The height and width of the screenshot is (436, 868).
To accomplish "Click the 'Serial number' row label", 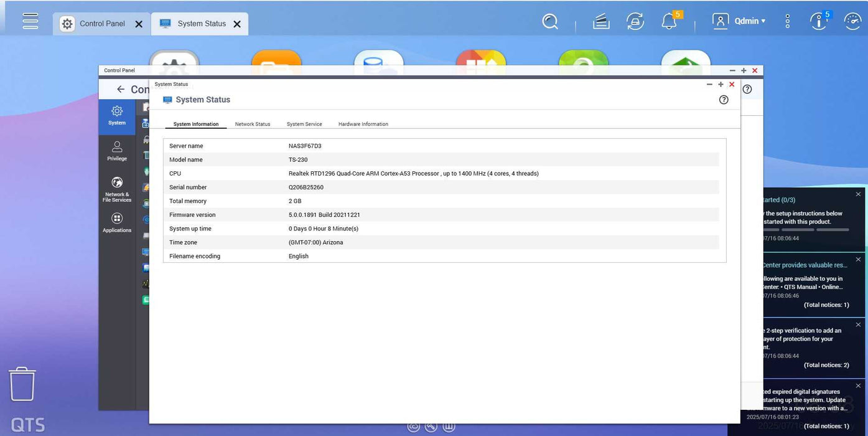I will click(x=188, y=187).
